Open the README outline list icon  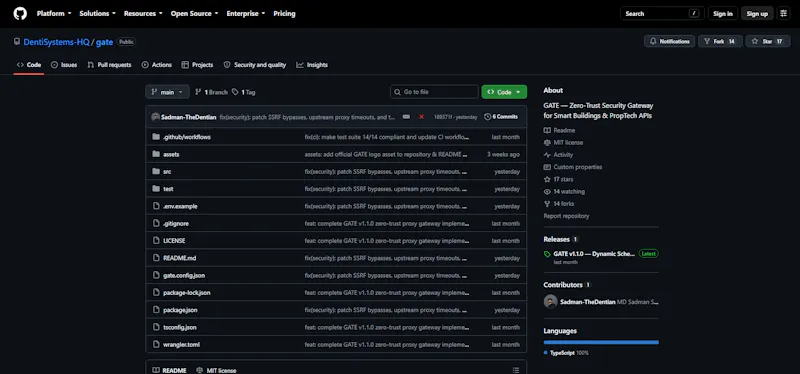coord(516,370)
